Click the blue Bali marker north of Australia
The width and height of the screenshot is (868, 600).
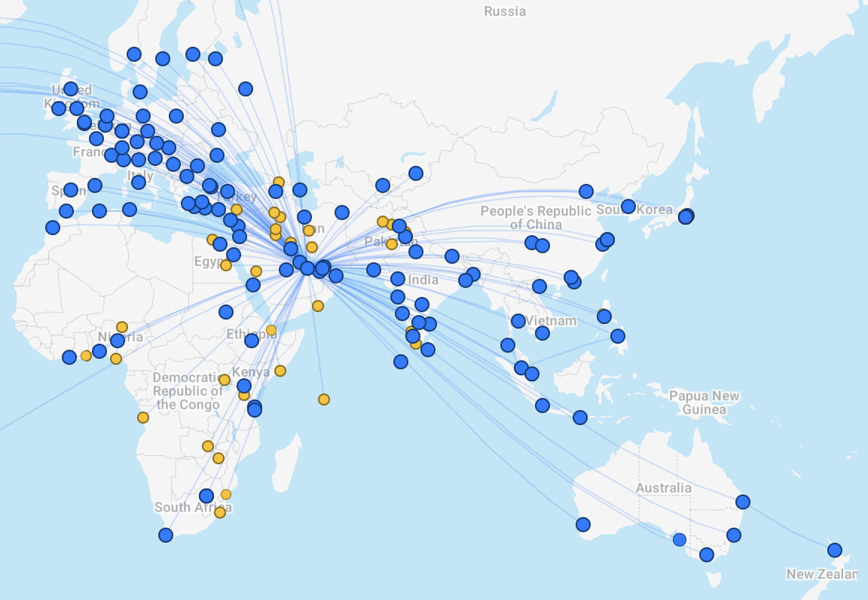579,417
